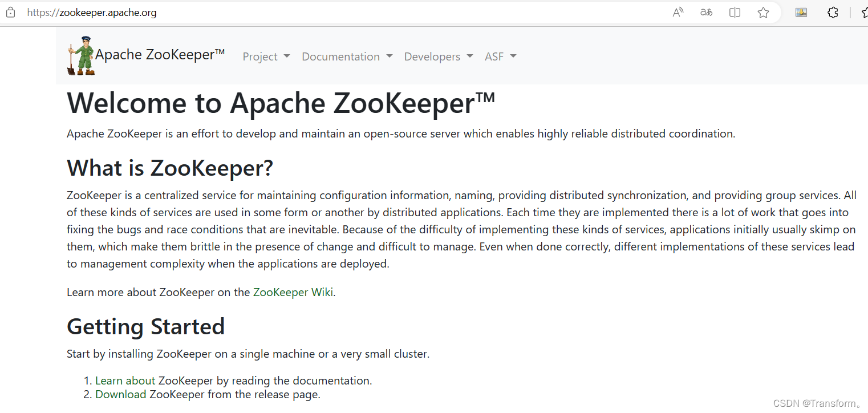Screen dimensions: 868x413
Task: Click the Read aloud icon
Action: [678, 12]
